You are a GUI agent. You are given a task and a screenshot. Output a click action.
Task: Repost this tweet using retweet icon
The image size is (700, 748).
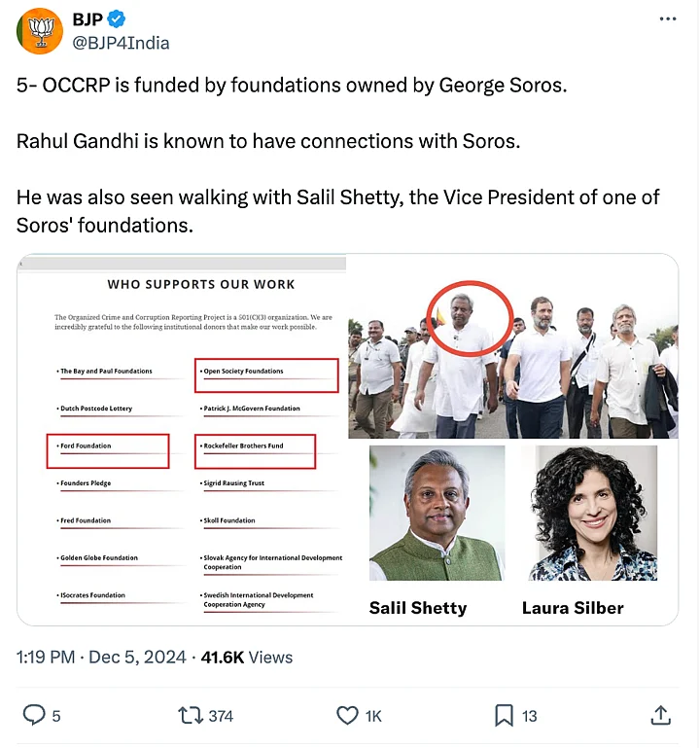pos(192,716)
